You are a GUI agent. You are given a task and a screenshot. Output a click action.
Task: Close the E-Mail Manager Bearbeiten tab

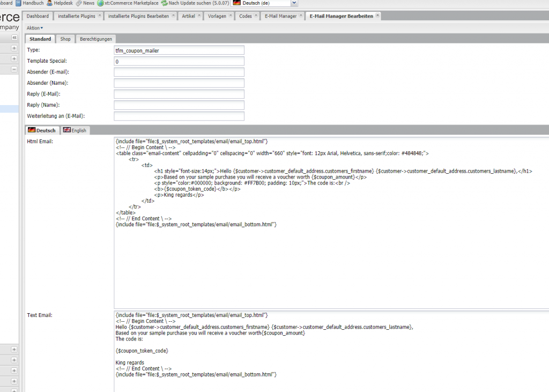[x=377, y=16]
